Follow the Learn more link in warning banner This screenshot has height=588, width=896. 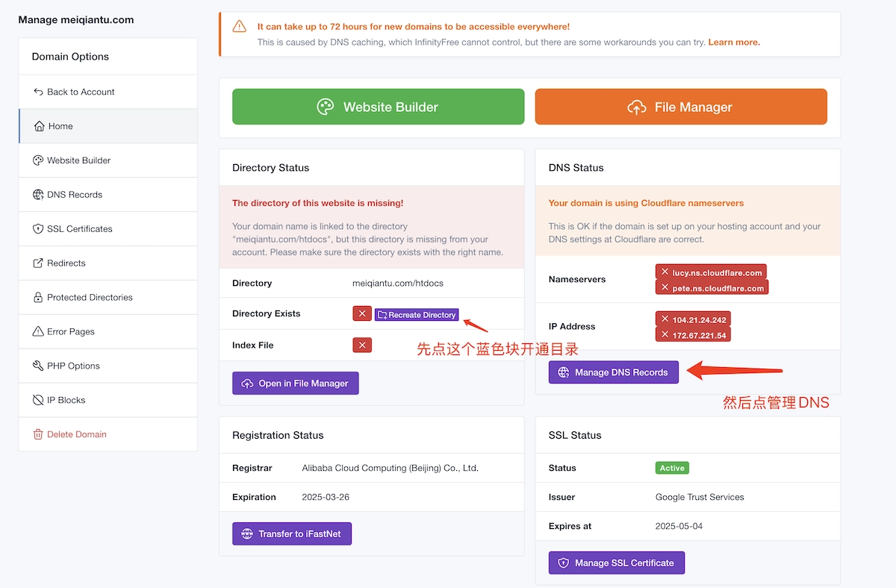pyautogui.click(x=734, y=43)
